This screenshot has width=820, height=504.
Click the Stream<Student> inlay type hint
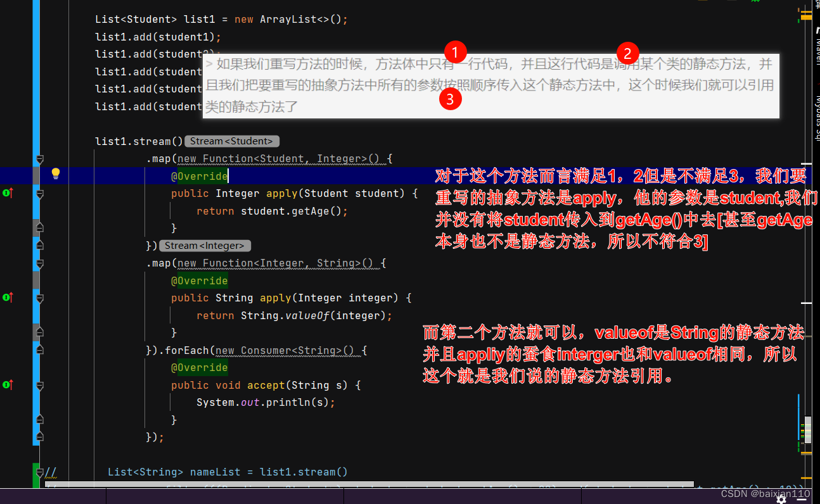[231, 141]
